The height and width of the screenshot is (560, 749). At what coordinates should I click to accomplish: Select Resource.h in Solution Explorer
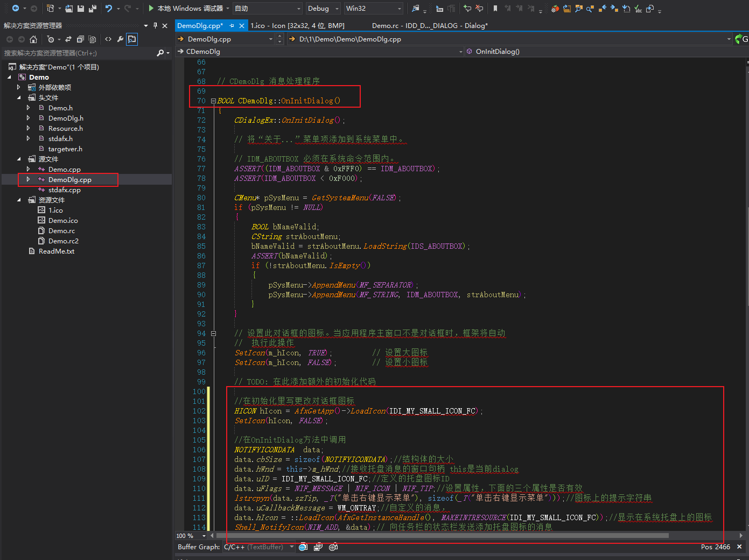(66, 128)
